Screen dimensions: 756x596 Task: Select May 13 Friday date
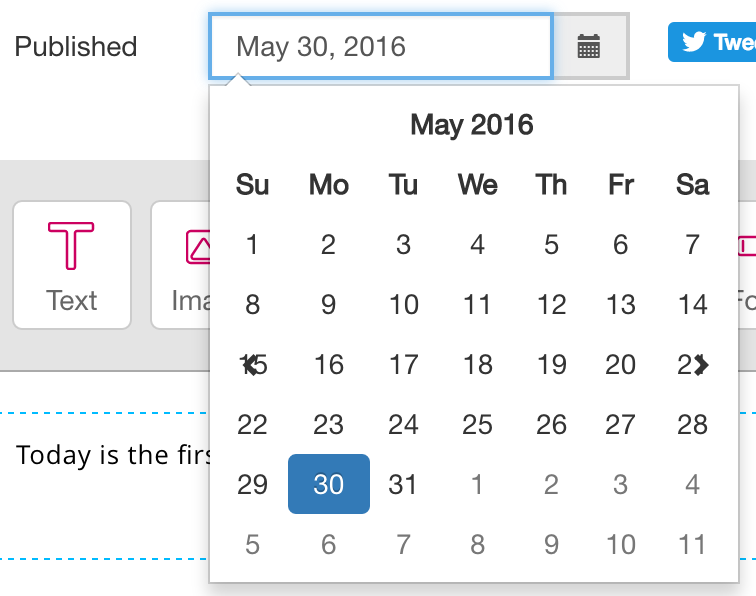pyautogui.click(x=621, y=304)
